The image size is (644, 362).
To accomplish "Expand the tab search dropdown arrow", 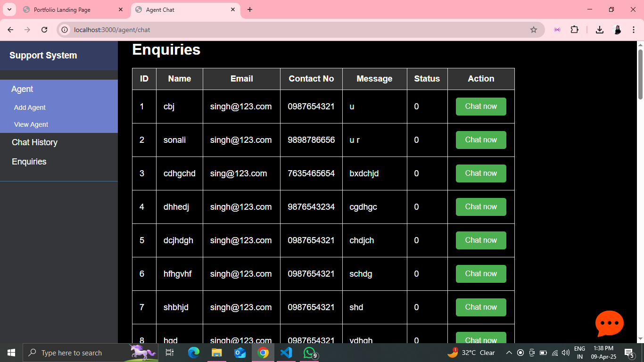I will 9,9.
